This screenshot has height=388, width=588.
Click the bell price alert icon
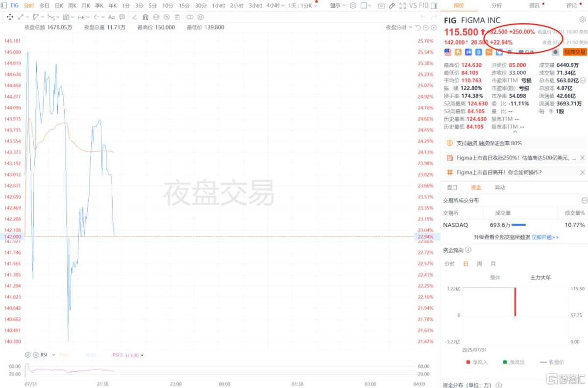(556, 52)
